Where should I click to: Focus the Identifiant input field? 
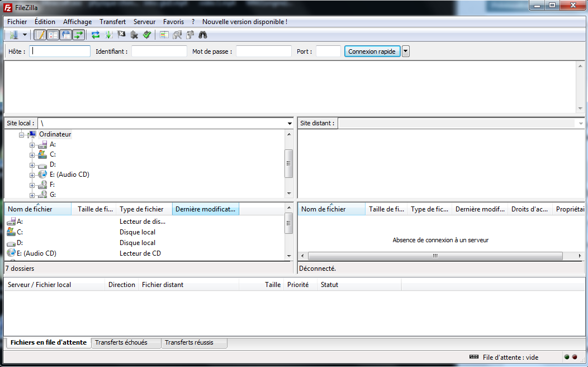[159, 51]
